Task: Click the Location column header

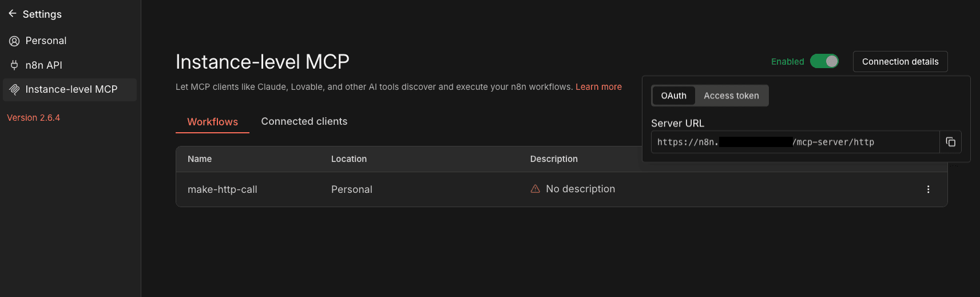Action: click(x=348, y=159)
